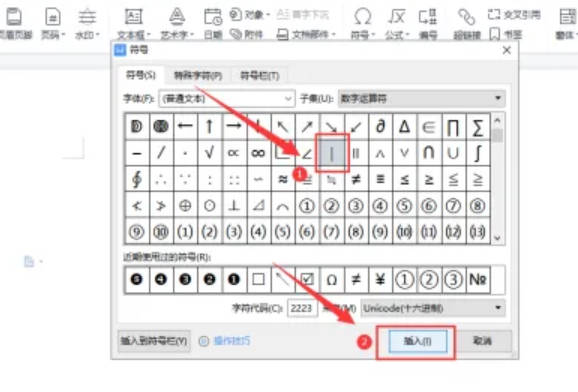Open the 文本框 text box tool
578x392 pixels.
[134, 23]
